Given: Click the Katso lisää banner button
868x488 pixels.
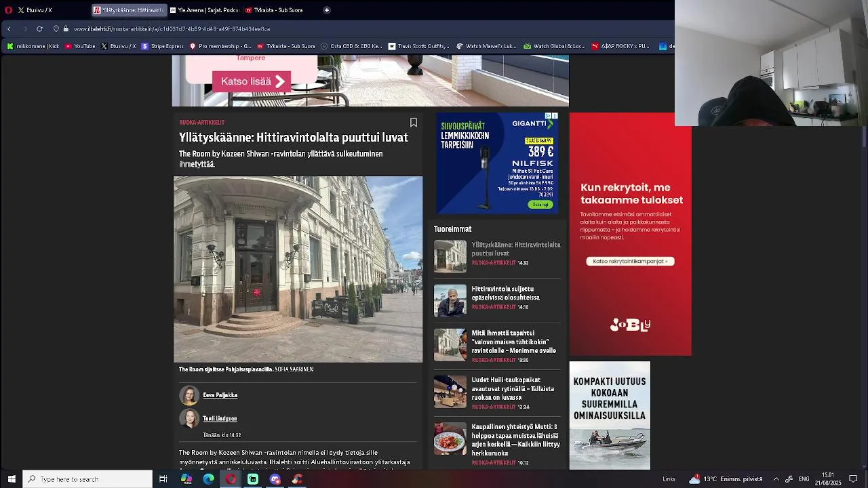Looking at the screenshot, I should pyautogui.click(x=252, y=81).
